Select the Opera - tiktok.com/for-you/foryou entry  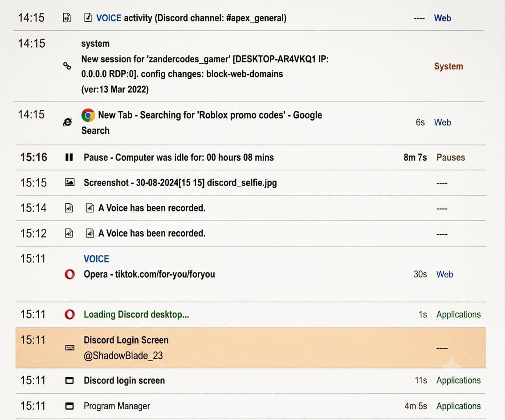149,274
